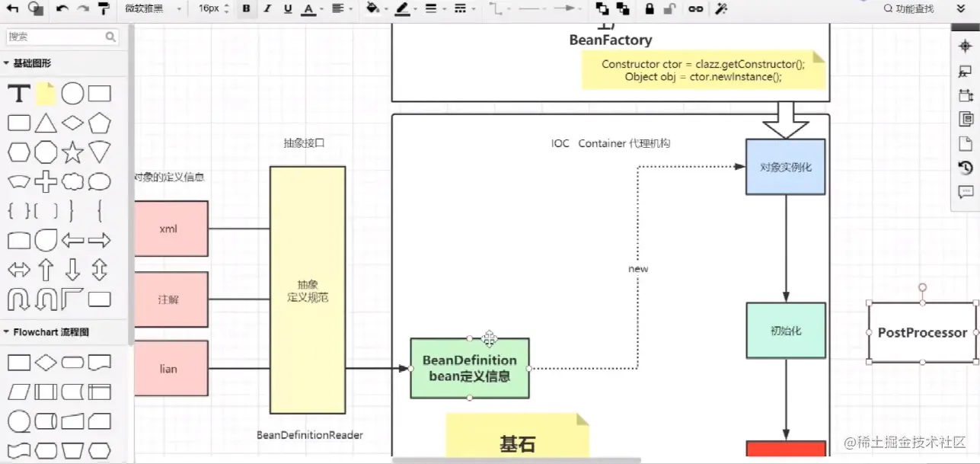
Task: Toggle italic formatting
Action: click(267, 9)
